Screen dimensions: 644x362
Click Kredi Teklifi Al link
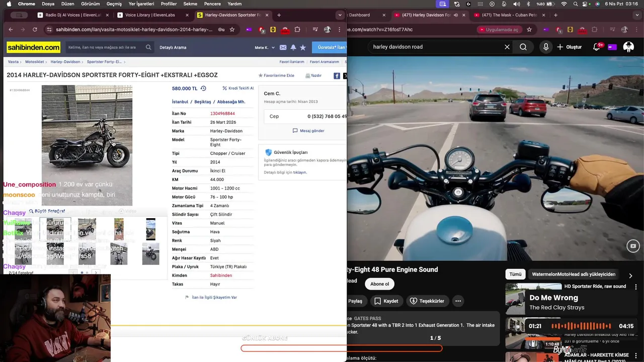(238, 88)
